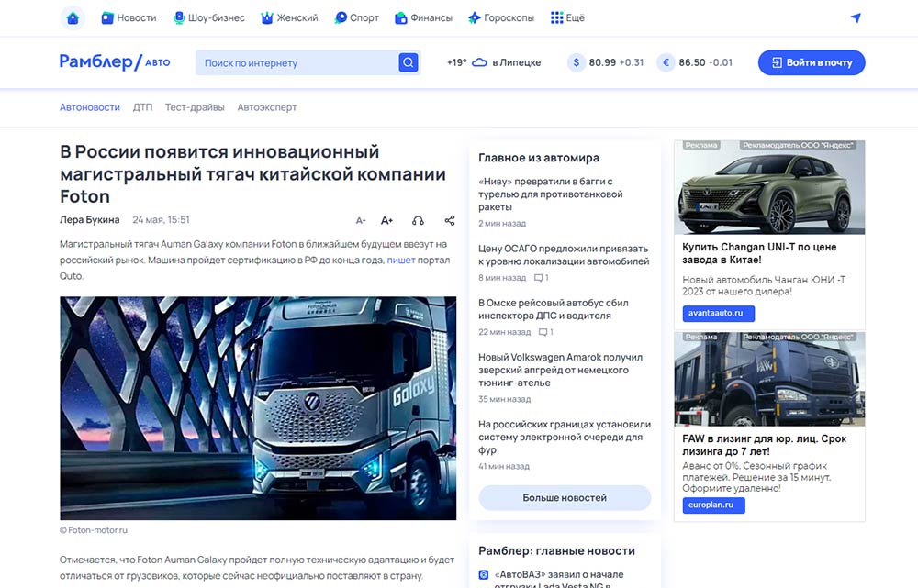Open the Foton Galaxy truck image
The height and width of the screenshot is (588, 918).
[258, 408]
